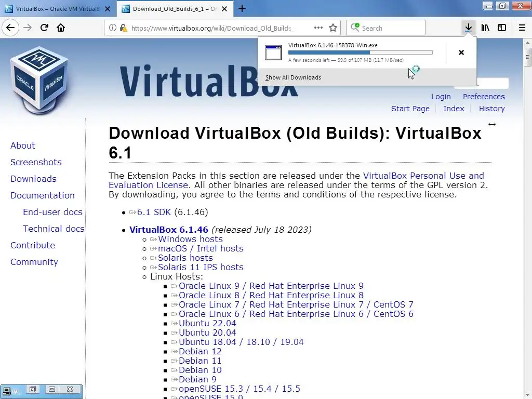Focus the browser Search box

coord(386,28)
